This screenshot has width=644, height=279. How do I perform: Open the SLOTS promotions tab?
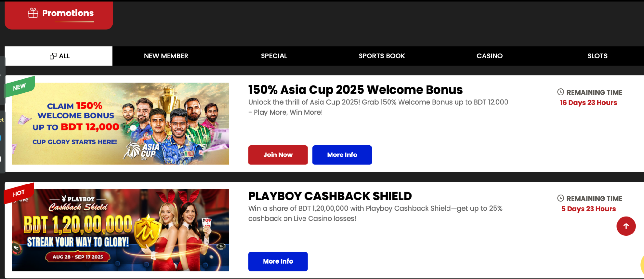pos(597,56)
